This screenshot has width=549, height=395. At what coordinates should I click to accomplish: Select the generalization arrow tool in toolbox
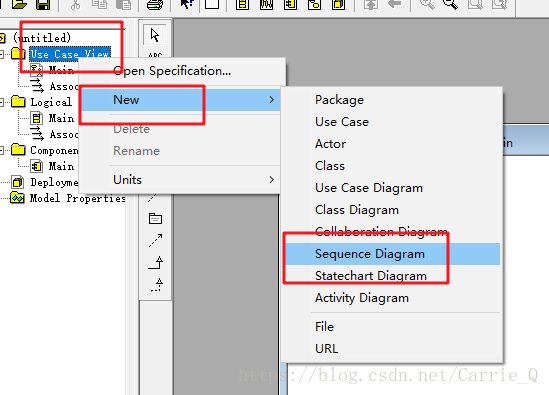point(156,263)
